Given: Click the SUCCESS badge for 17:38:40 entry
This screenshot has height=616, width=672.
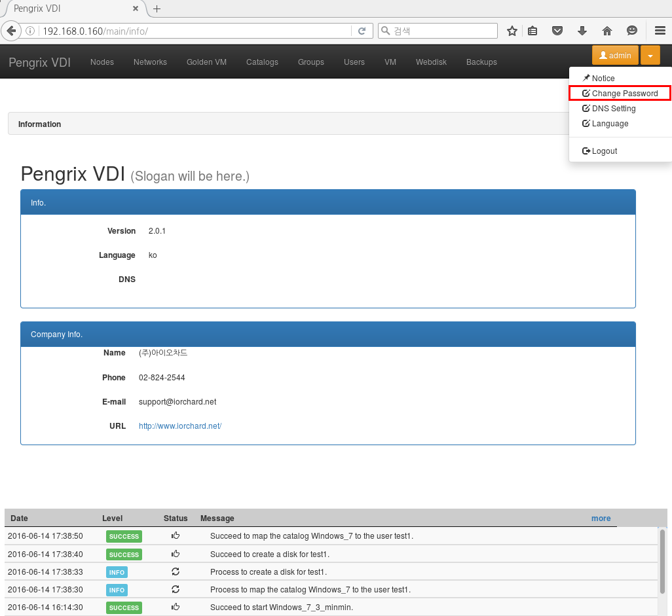Looking at the screenshot, I should [x=124, y=554].
